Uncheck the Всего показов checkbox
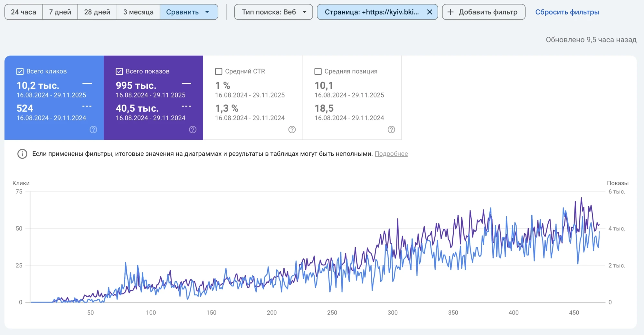The height and width of the screenshot is (335, 644). [119, 71]
